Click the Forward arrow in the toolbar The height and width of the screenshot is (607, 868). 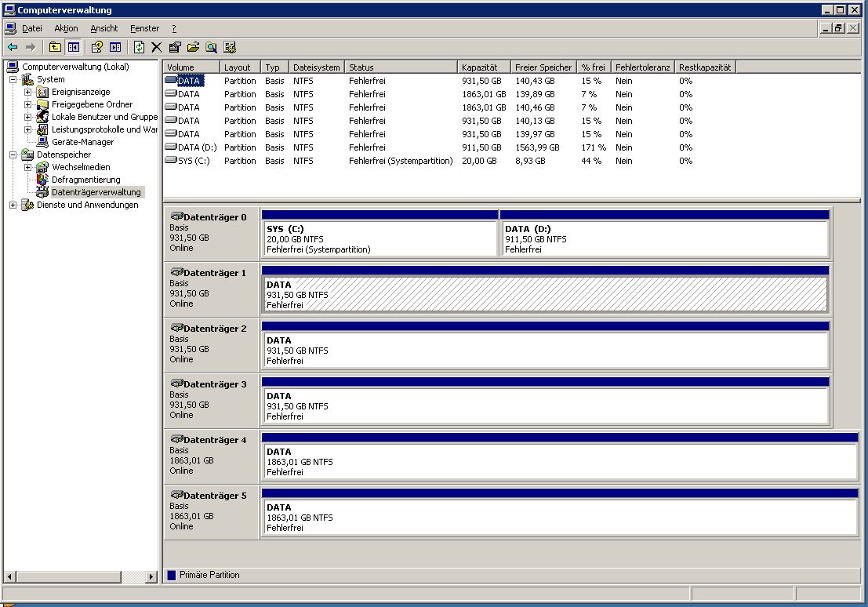pyautogui.click(x=31, y=48)
